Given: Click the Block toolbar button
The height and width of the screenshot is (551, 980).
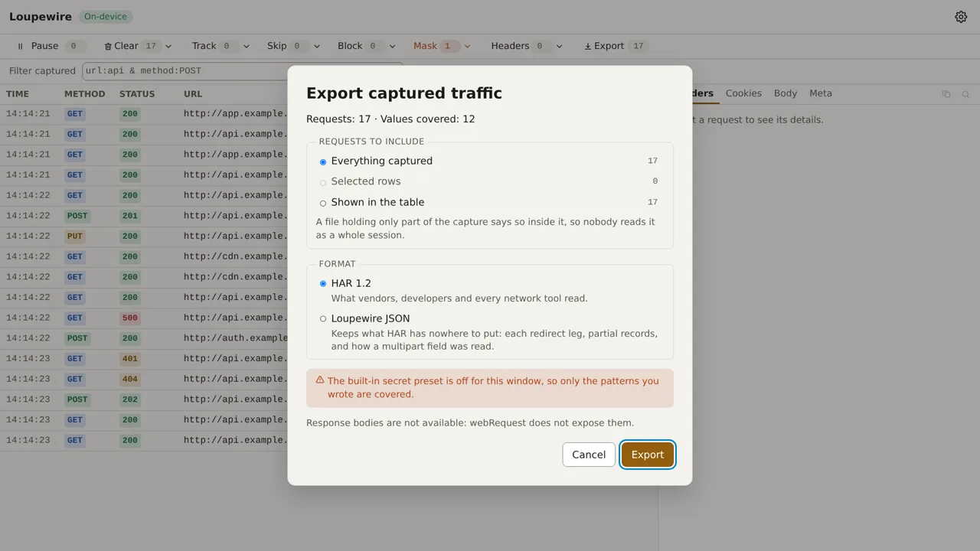Looking at the screenshot, I should 360,46.
